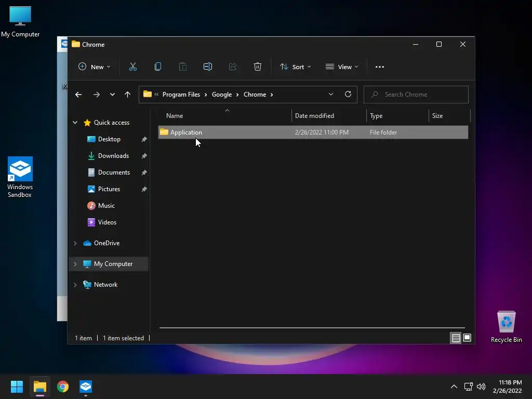Click the breadcrumb folder icon in address bar
Image resolution: width=532 pixels, height=399 pixels.
(147, 94)
